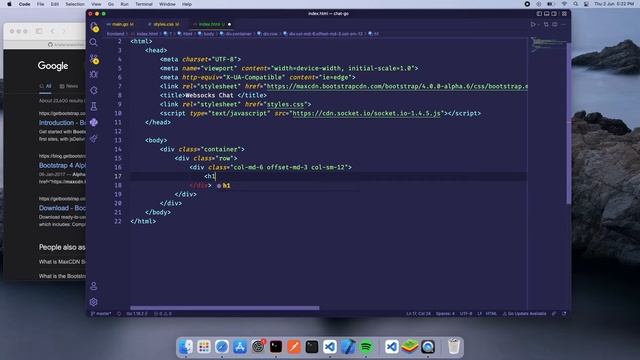Click the bootstrap CDN link on line 7
The width and height of the screenshot is (640, 360).
[397, 87]
